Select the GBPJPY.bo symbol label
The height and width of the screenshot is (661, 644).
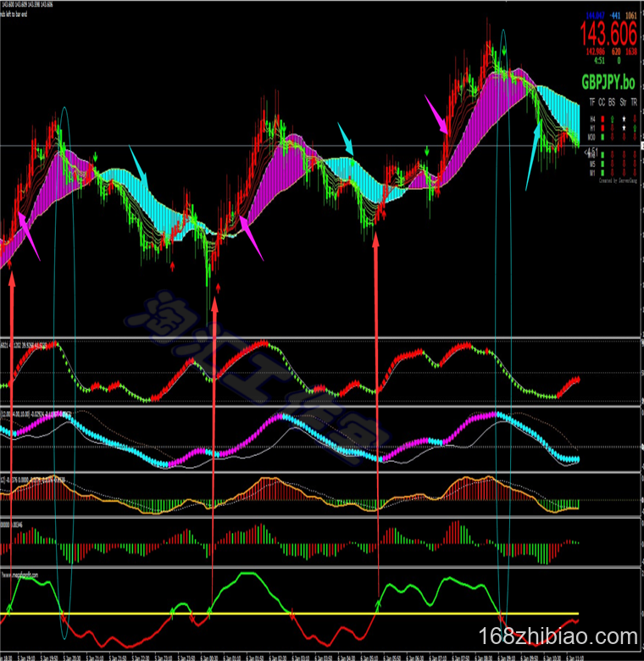click(x=608, y=82)
